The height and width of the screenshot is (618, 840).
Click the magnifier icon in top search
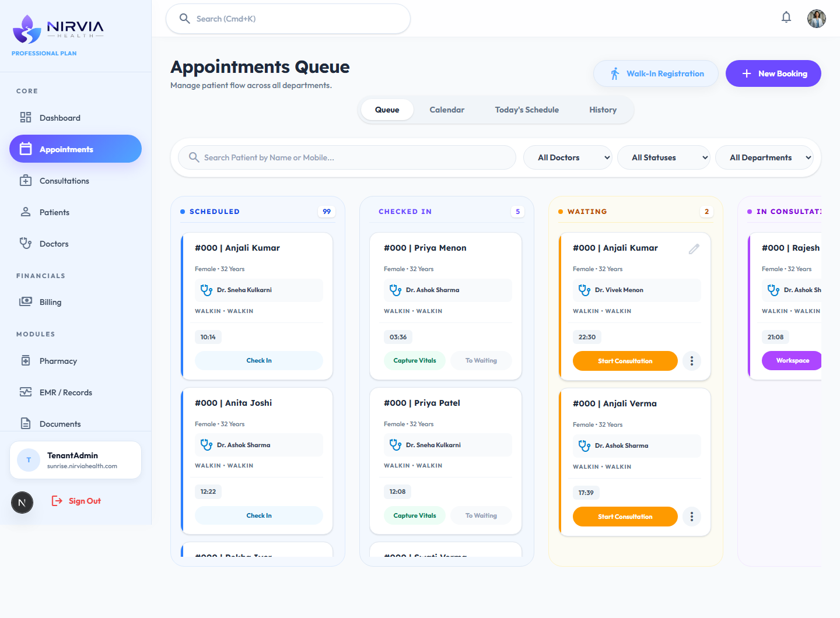click(x=185, y=19)
